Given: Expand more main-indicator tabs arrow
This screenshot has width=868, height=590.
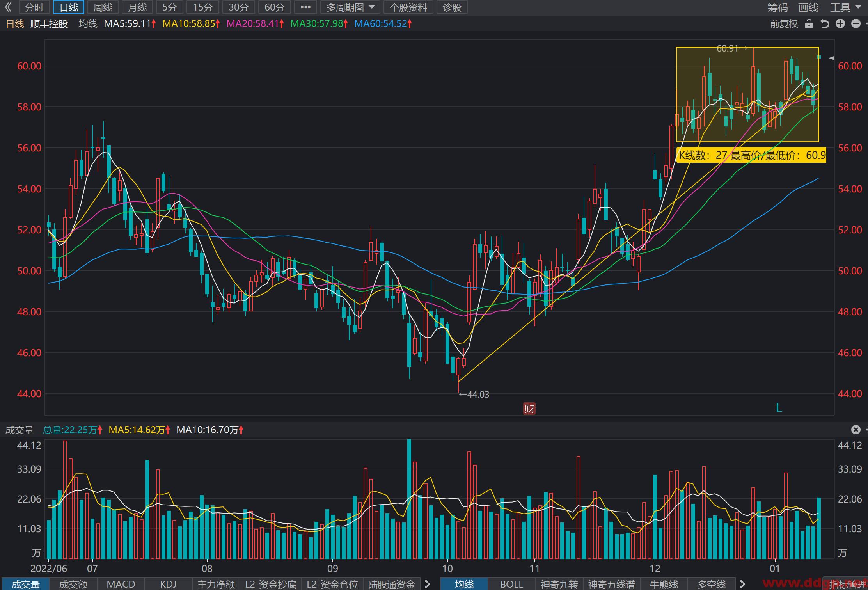Looking at the screenshot, I should point(742,584).
